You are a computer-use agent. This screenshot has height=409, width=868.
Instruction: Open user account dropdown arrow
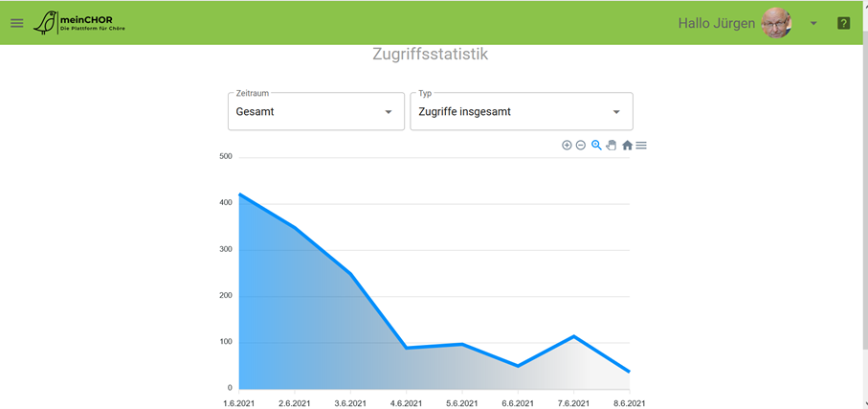pyautogui.click(x=813, y=23)
